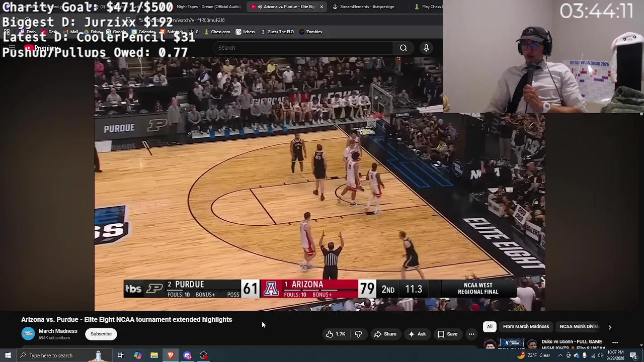This screenshot has width=644, height=362.
Task: Open the three-dot more actions menu beside Save
Action: (471, 334)
